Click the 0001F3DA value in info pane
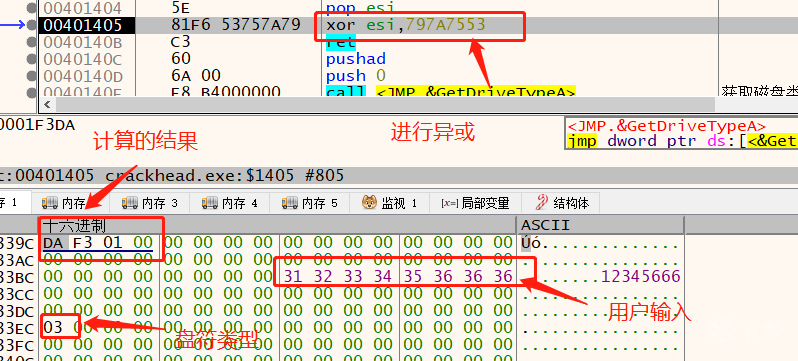The width and height of the screenshot is (798, 361). point(38,125)
